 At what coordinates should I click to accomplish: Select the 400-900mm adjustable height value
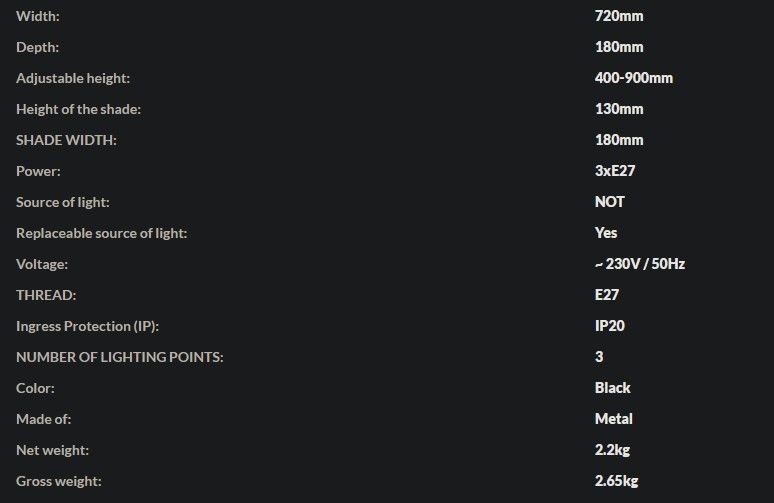click(634, 78)
